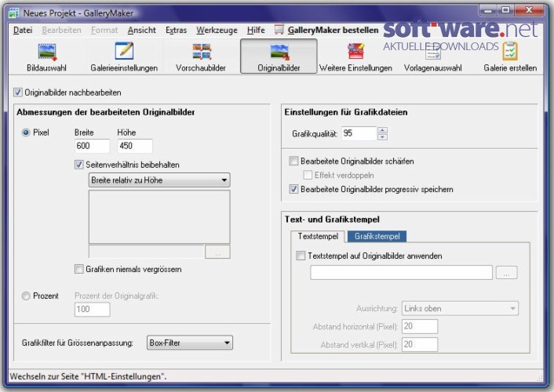
Task: Increase Grafikqualität with up arrow
Action: (x=382, y=130)
